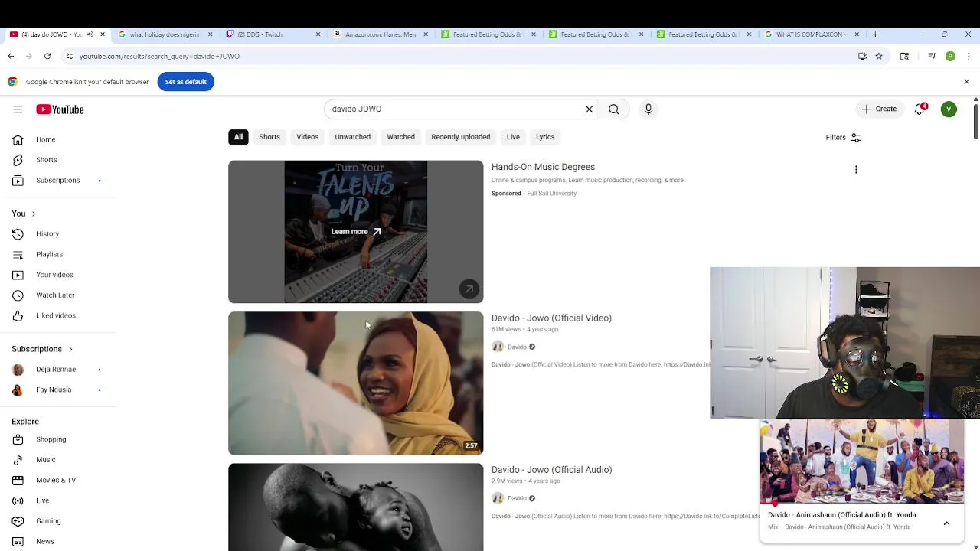Screen dimensions: 980x551
Task: Open History in the sidebar
Action: coord(47,234)
